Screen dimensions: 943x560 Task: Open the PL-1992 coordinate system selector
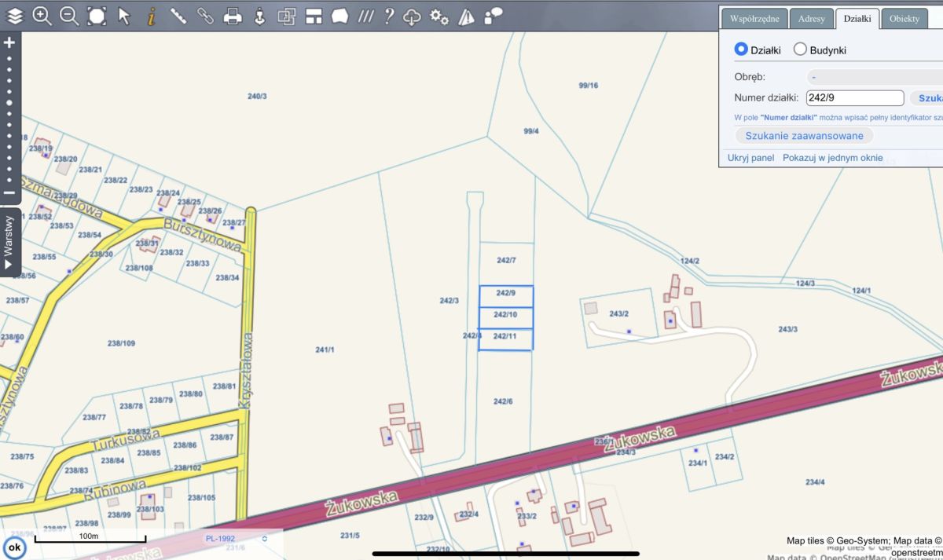coord(237,539)
